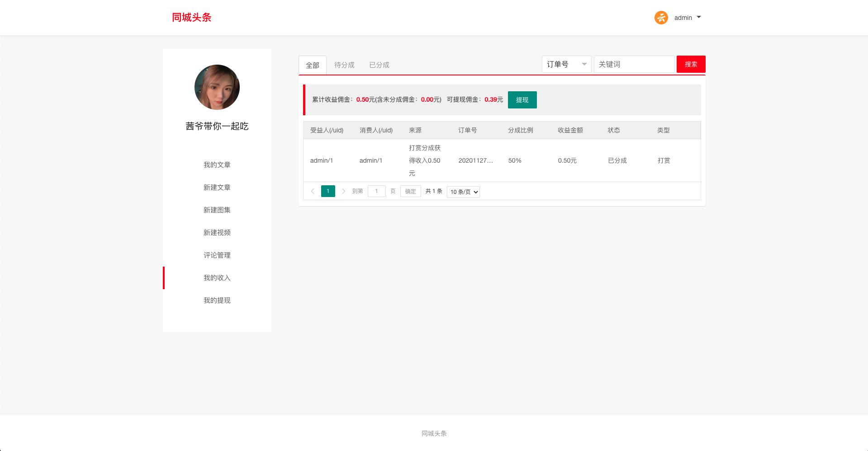868x451 pixels.
Task: Open 新建视频 in the sidebar
Action: pyautogui.click(x=217, y=233)
